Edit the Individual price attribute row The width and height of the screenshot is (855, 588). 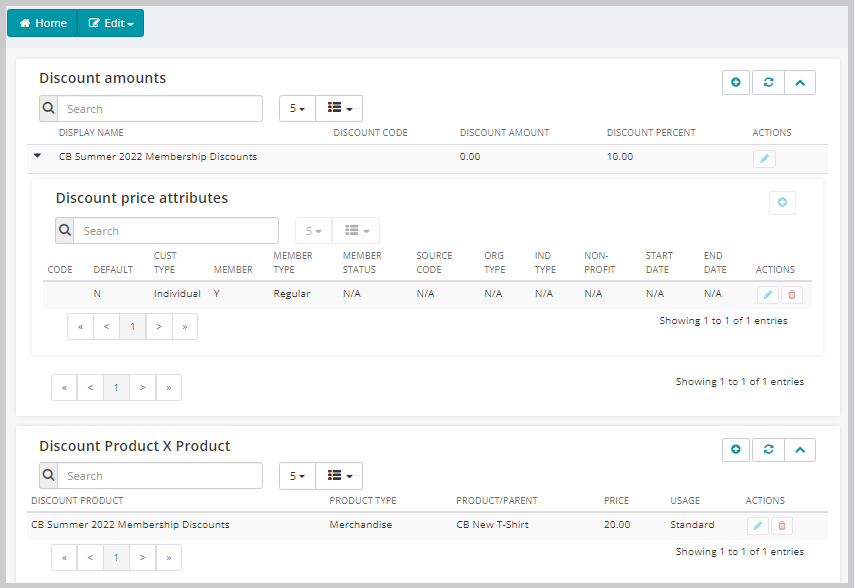(768, 295)
